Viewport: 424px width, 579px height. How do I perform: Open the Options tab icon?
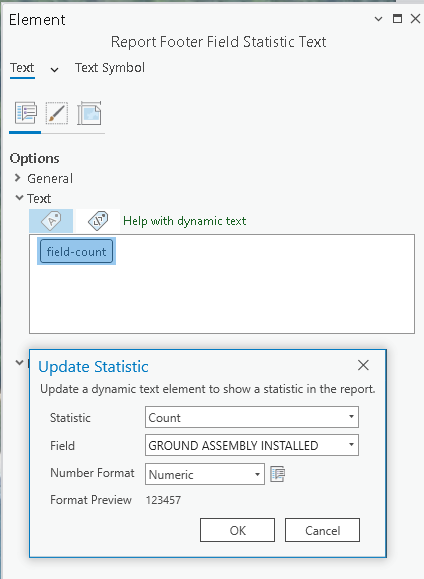[26, 113]
